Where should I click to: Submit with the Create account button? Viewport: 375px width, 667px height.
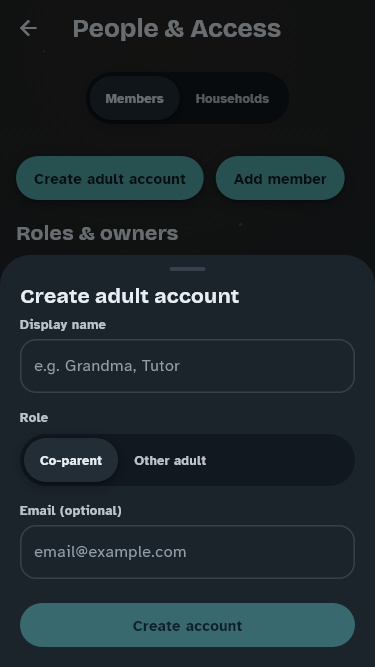coord(188,625)
